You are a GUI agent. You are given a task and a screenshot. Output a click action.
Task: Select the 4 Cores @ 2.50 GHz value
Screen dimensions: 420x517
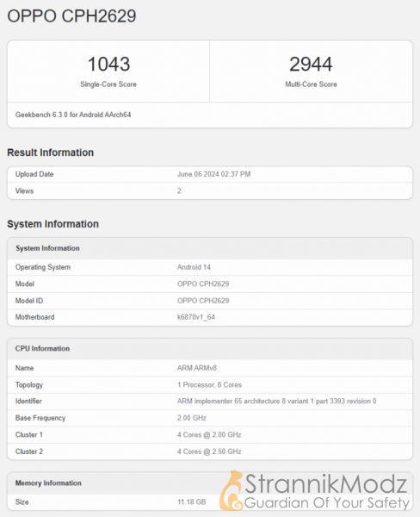(209, 452)
